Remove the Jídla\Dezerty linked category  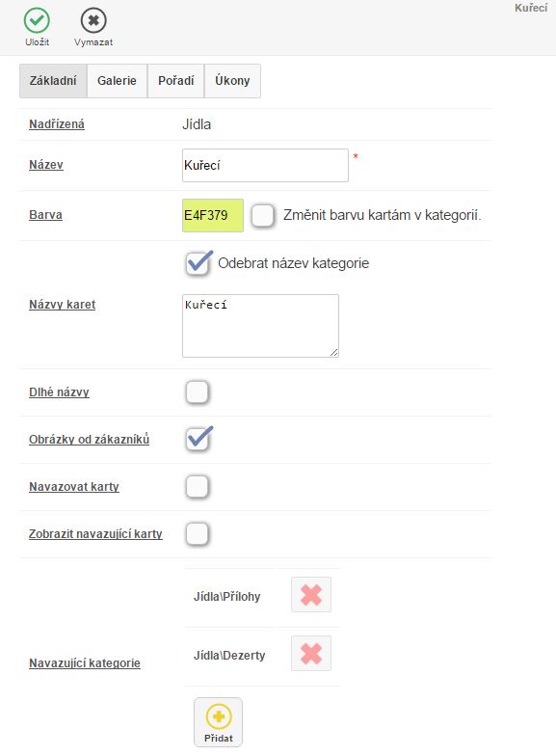pyautogui.click(x=311, y=654)
